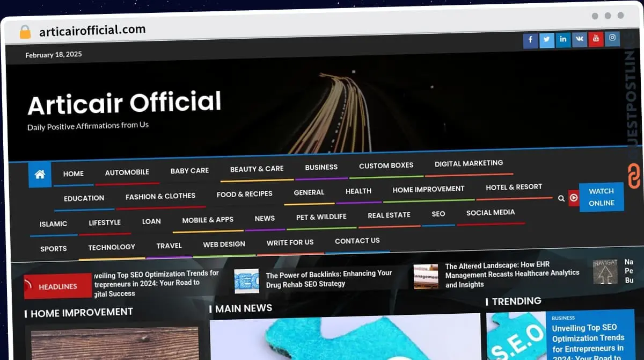
Task: Click the Trending section heading
Action: 516,301
